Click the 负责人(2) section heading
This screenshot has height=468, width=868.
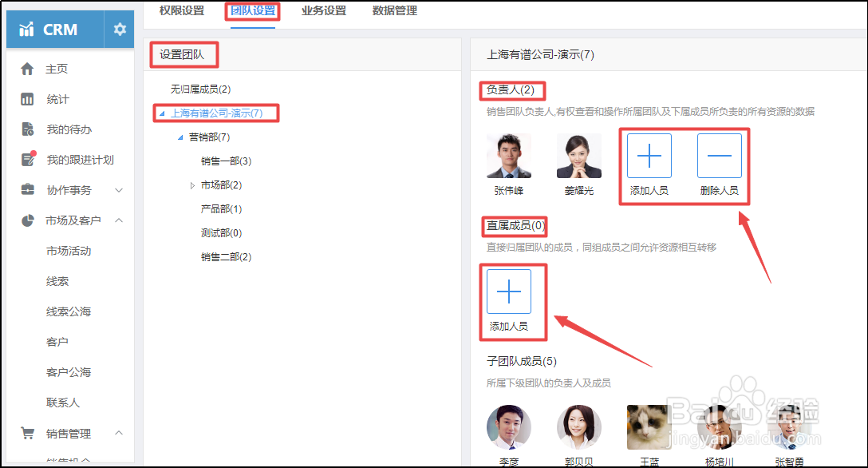511,89
